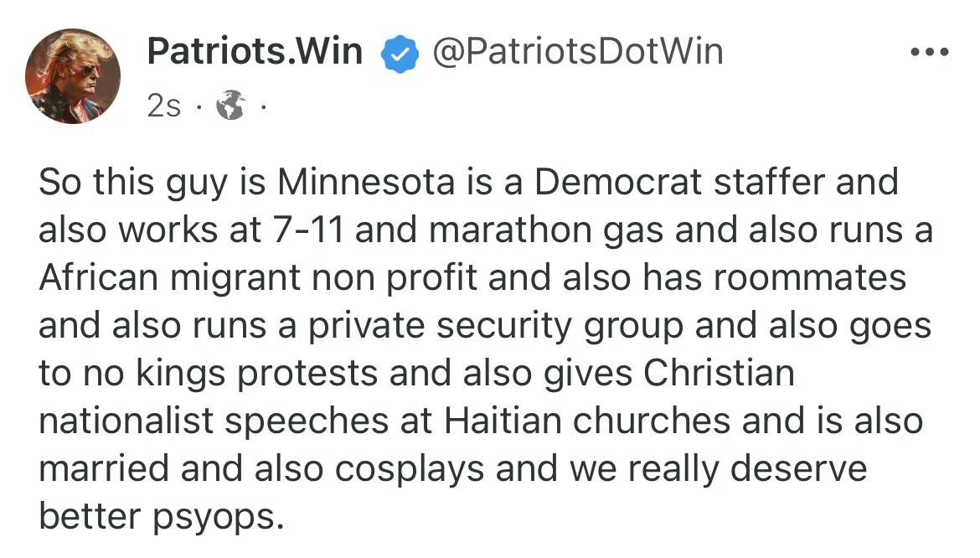This screenshot has width=980, height=558.
Task: Open the Patriots.Win display name link
Action: pyautogui.click(x=255, y=51)
